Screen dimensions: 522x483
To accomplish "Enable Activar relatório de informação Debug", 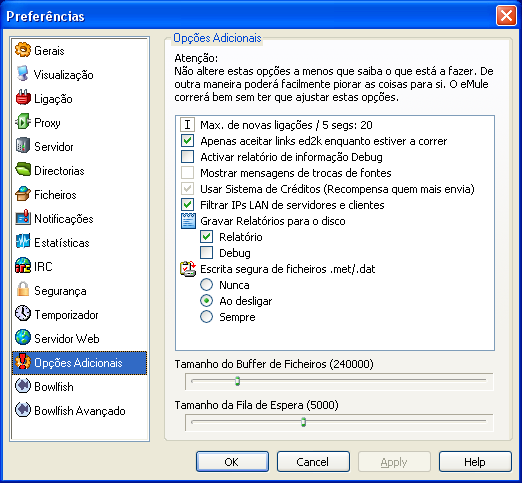I will click(187, 157).
